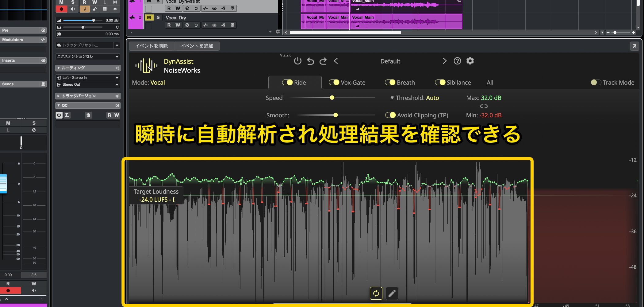Undo last DynAssist change
644x307 pixels.
[x=310, y=61]
